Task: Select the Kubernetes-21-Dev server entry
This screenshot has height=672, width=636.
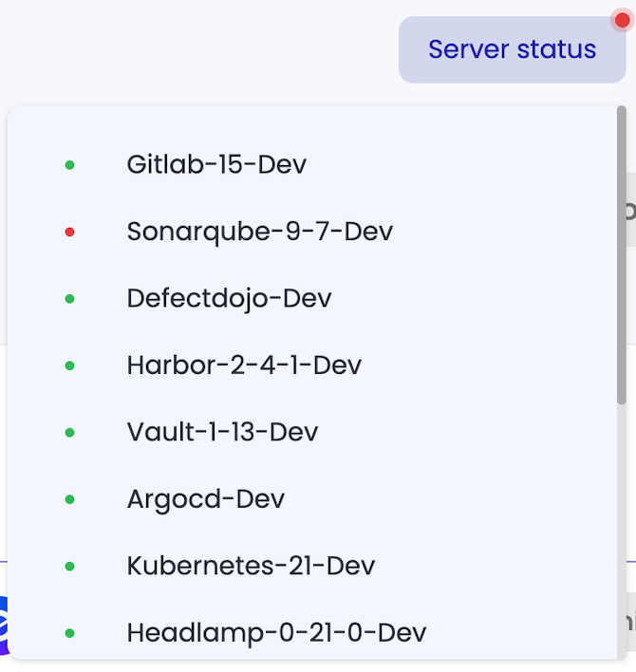Action: click(x=252, y=566)
